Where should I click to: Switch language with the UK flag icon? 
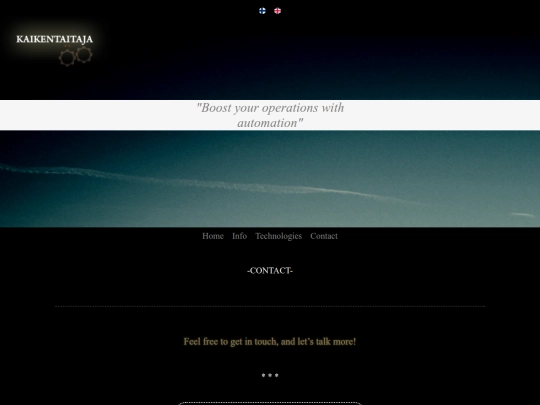[x=278, y=11]
